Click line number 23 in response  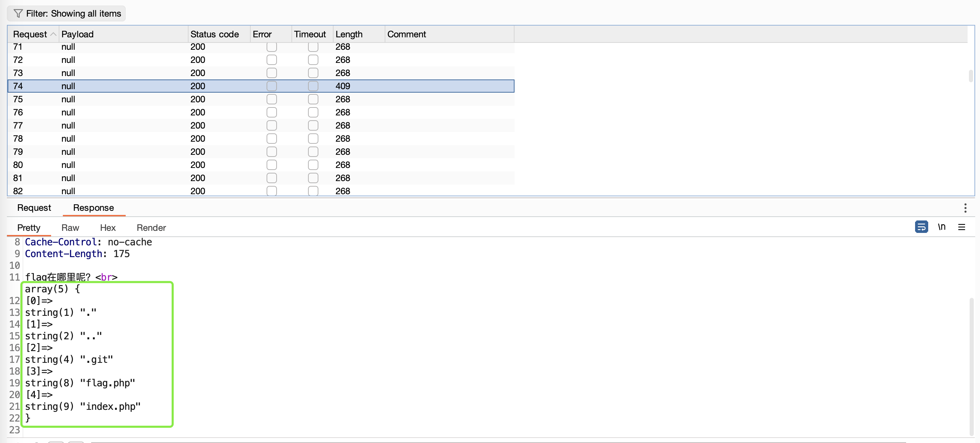[x=15, y=430]
